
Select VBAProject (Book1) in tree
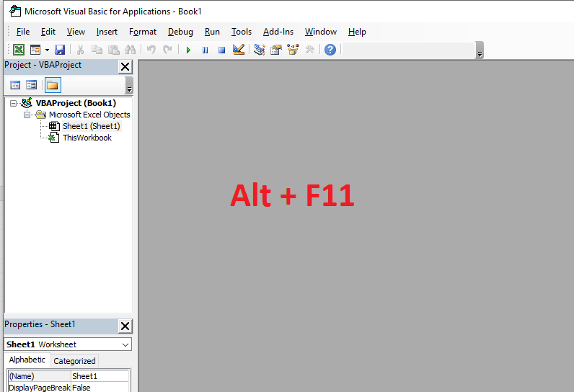tap(76, 103)
